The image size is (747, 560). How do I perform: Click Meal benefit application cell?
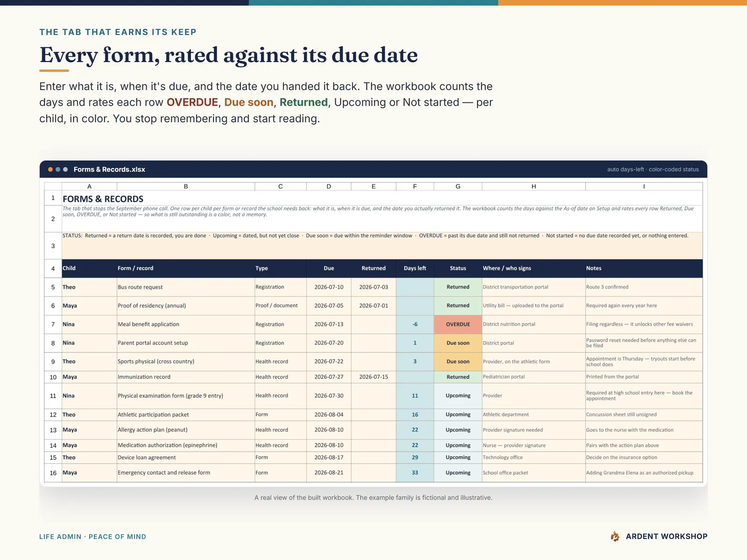(x=186, y=324)
